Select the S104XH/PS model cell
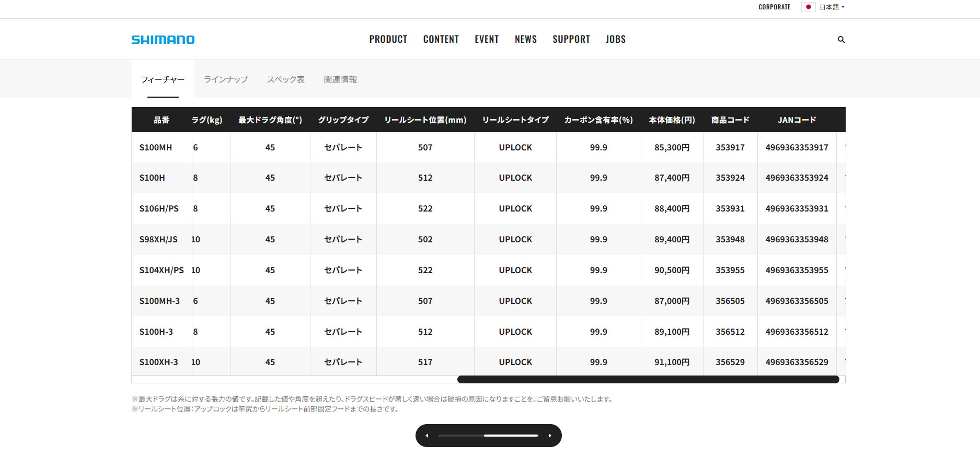 click(x=162, y=271)
